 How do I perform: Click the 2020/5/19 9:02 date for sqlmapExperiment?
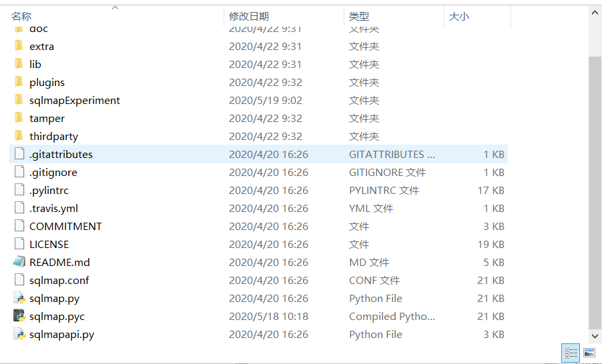pyautogui.click(x=266, y=101)
